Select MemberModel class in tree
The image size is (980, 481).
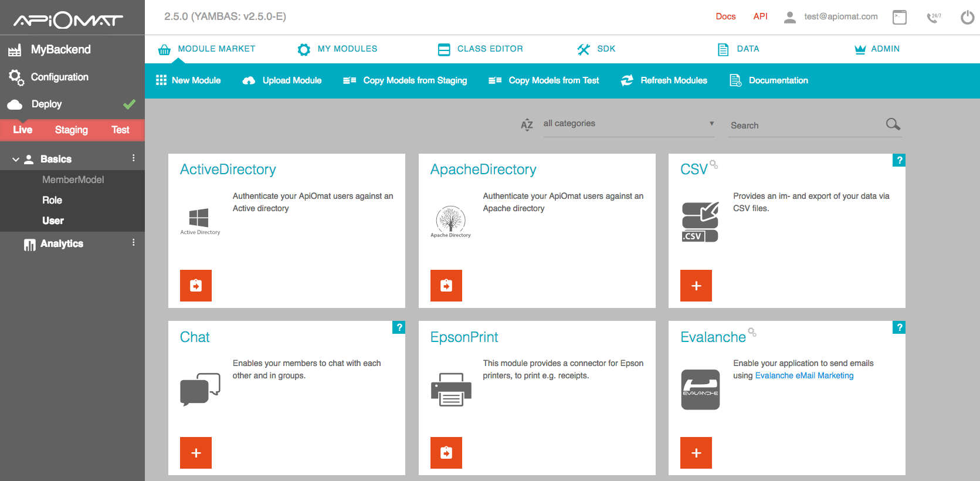pos(73,179)
